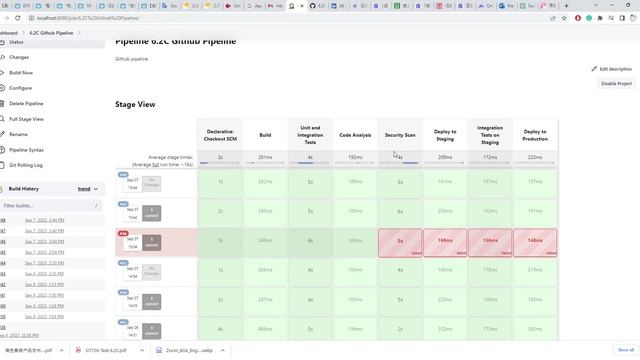The height and width of the screenshot is (360, 640).
Task: Click the Build Now play icon
Action: coord(2,73)
